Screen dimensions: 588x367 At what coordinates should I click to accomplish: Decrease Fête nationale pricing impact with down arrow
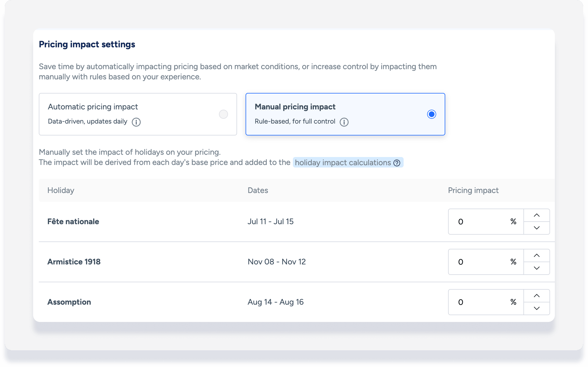(x=536, y=228)
